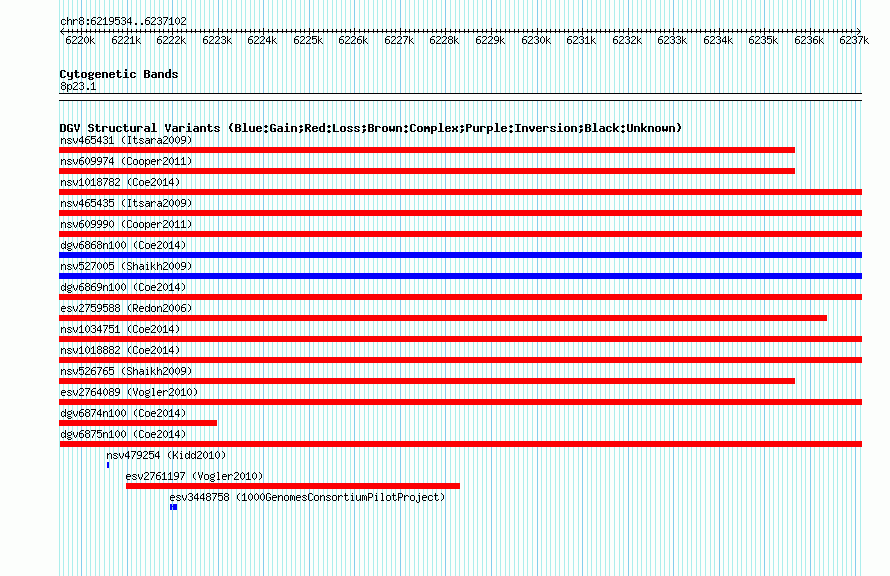Click the red bar under dgv6869n100
The height and width of the screenshot is (576, 890).
[x=460, y=297]
